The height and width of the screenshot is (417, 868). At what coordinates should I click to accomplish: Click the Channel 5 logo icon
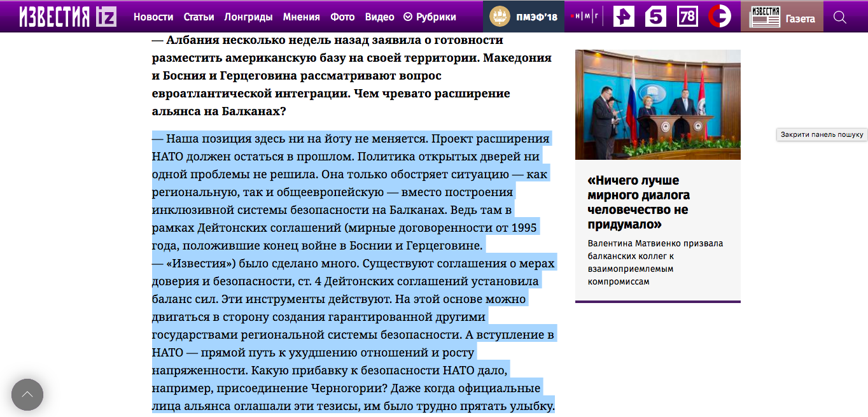[x=655, y=16]
